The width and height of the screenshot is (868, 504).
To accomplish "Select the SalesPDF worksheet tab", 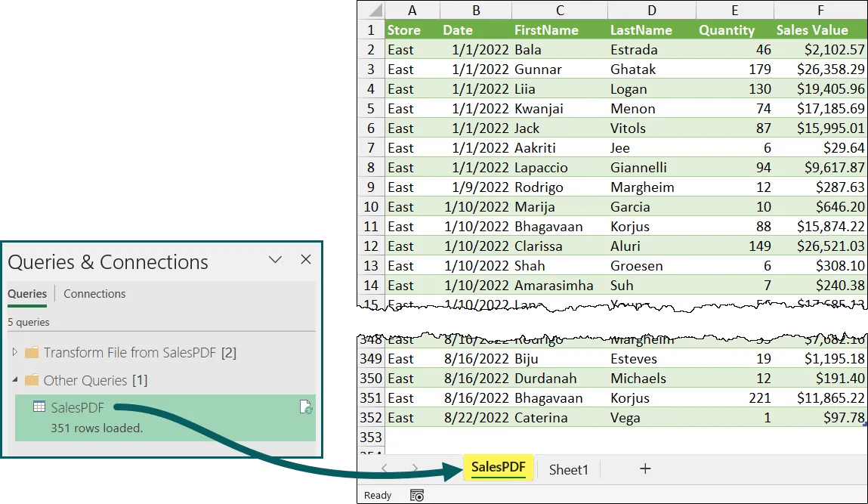I will 499,468.
